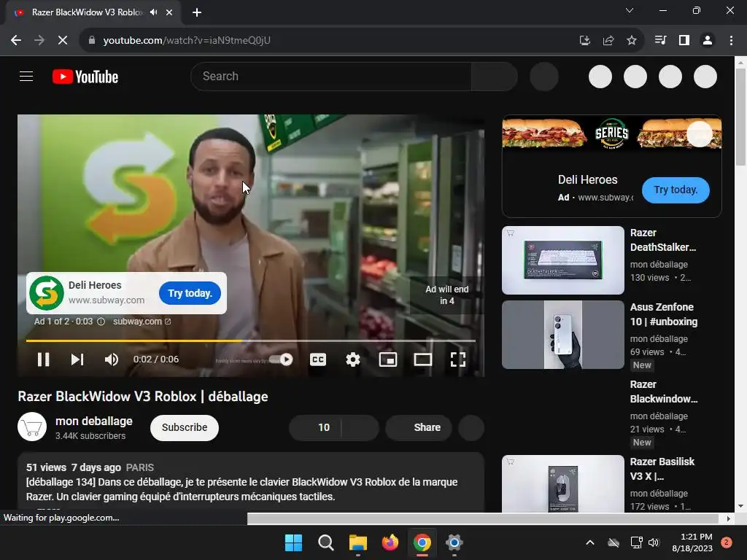Click the video progress bar

pos(251,341)
